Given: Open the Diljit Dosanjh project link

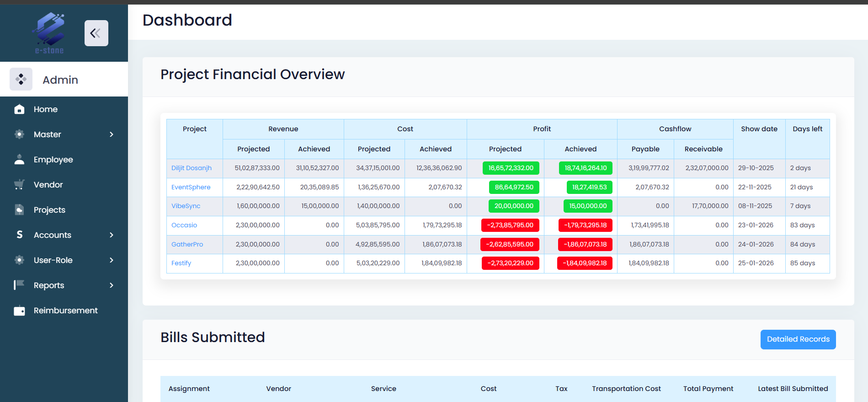Looking at the screenshot, I should (191, 168).
